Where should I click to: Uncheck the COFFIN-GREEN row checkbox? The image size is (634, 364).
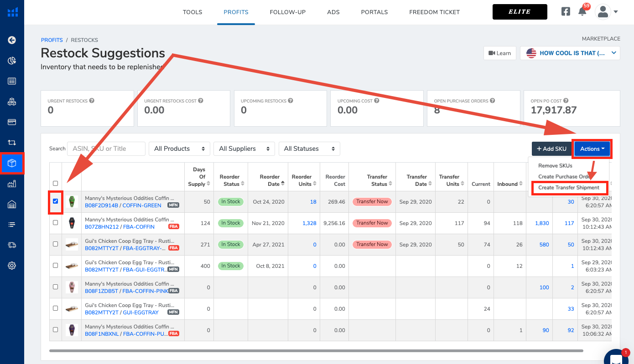point(56,201)
